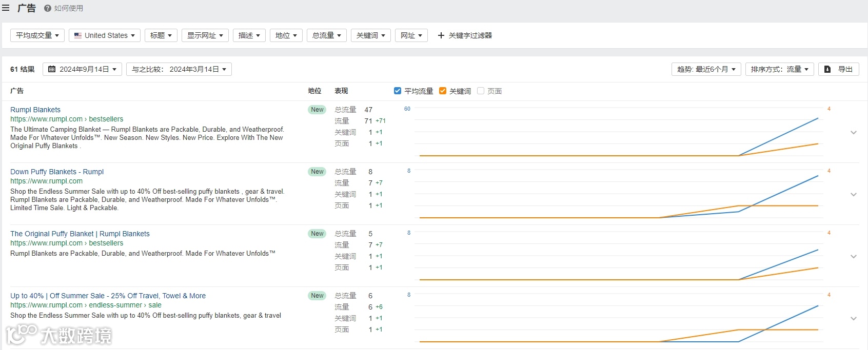Open the 总流量 filter dropdown

click(x=327, y=35)
